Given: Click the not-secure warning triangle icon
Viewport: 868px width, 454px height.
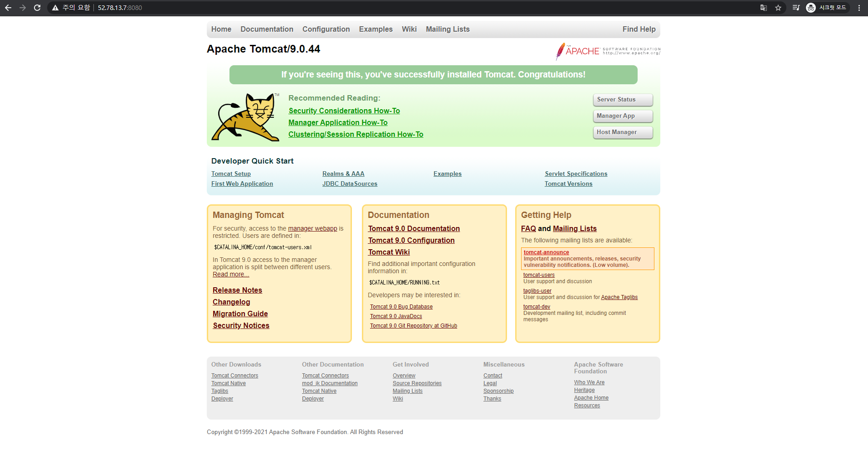Looking at the screenshot, I should (55, 8).
